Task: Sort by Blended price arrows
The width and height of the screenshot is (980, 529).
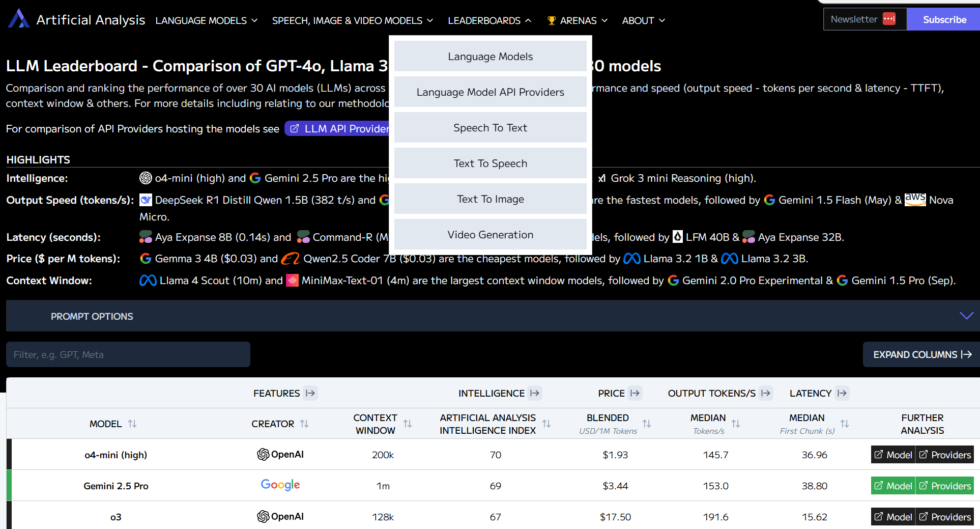Action: coord(647,424)
